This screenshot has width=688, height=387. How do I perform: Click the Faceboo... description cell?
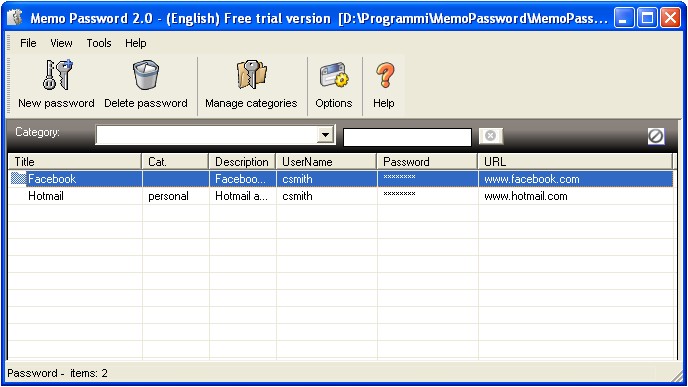240,179
